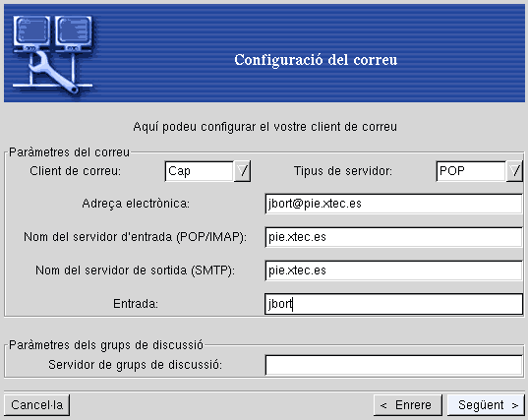Focus the Adreça electrònica input field
The width and height of the screenshot is (528, 420).
(x=393, y=204)
